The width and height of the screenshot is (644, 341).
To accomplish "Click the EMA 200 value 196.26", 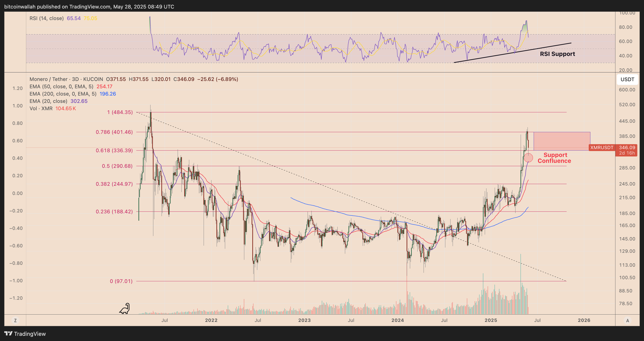I will 108,94.
